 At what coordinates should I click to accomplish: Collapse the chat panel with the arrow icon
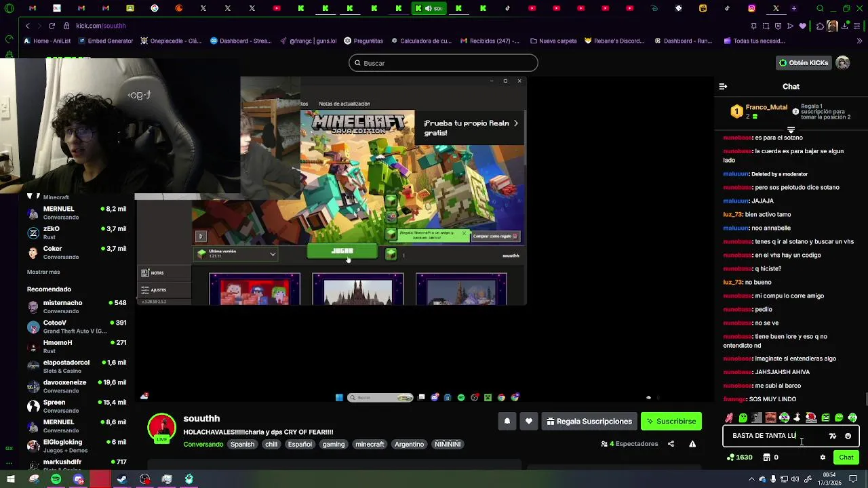(x=723, y=87)
